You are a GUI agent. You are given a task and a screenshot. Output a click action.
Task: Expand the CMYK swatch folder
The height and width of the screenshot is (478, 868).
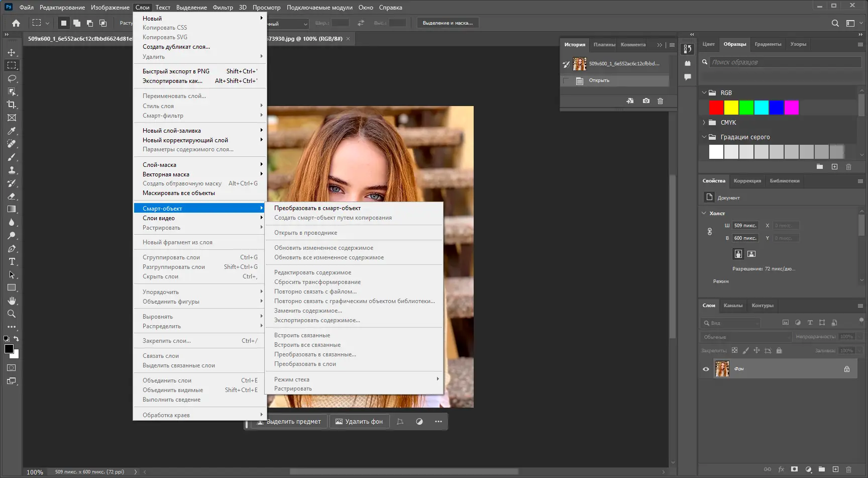pos(704,123)
